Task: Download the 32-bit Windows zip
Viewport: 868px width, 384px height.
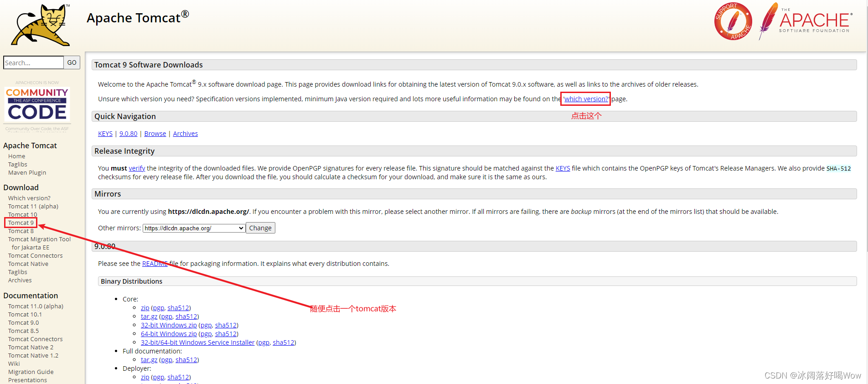Action: pos(169,325)
